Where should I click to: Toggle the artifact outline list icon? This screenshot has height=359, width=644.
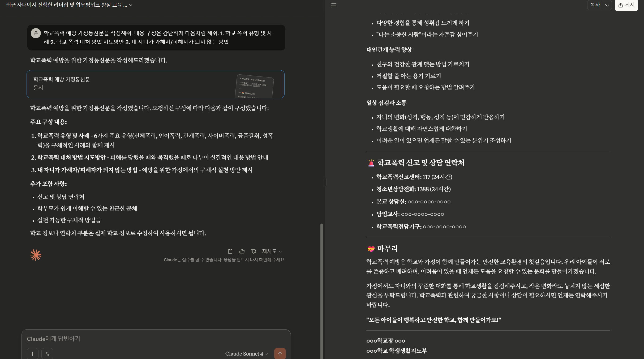(x=333, y=5)
